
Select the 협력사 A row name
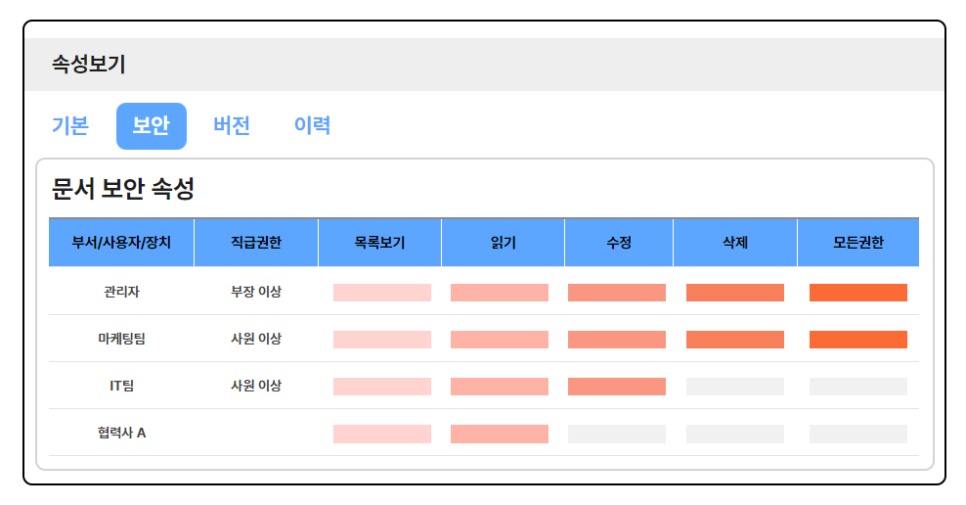point(121,433)
